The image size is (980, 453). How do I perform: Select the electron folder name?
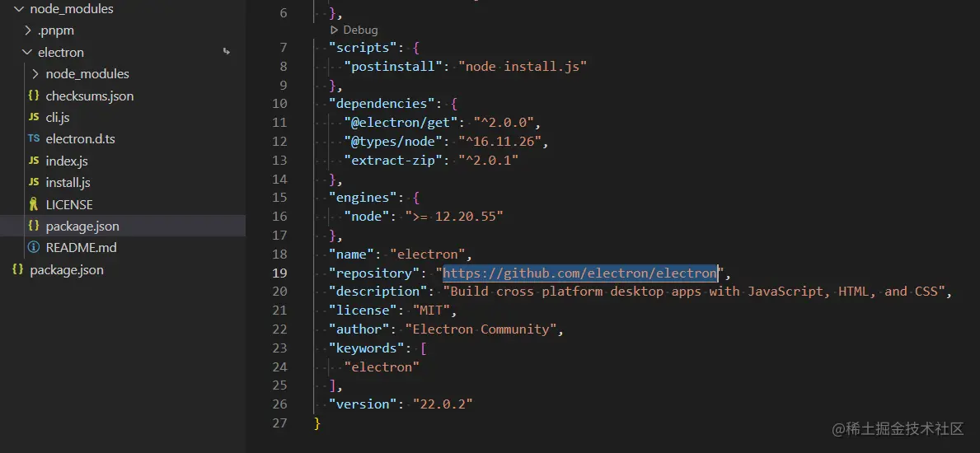[x=61, y=53]
